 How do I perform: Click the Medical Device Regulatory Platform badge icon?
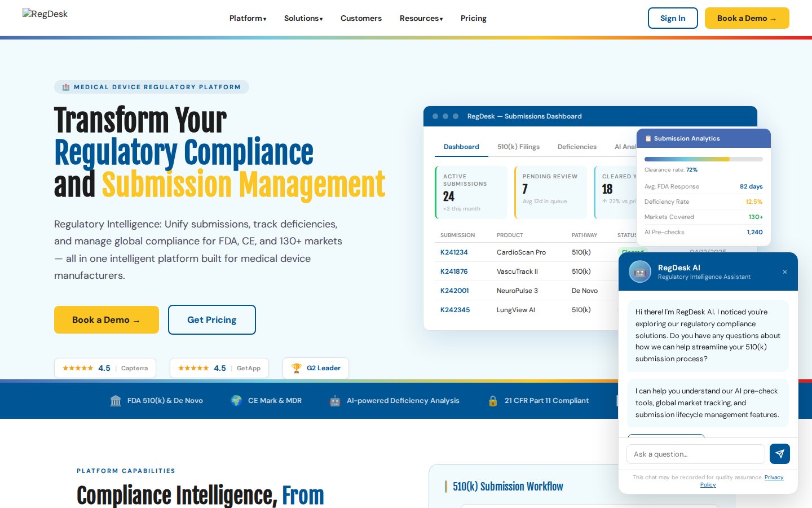tap(66, 87)
